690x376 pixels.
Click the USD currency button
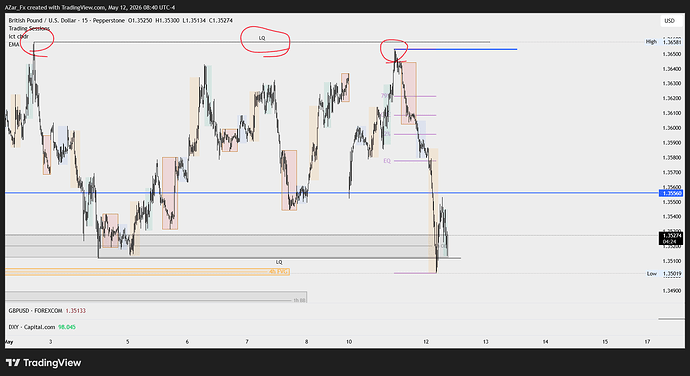tap(669, 21)
